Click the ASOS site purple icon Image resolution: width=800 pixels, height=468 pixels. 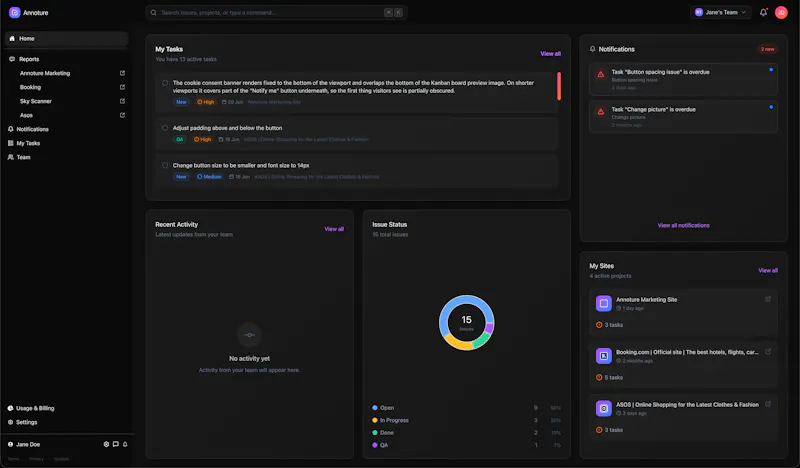tap(604, 408)
